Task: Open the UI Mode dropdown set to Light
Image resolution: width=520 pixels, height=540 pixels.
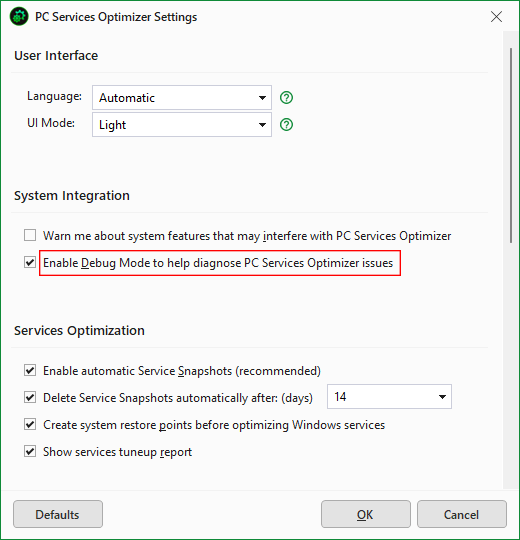Action: (x=182, y=125)
